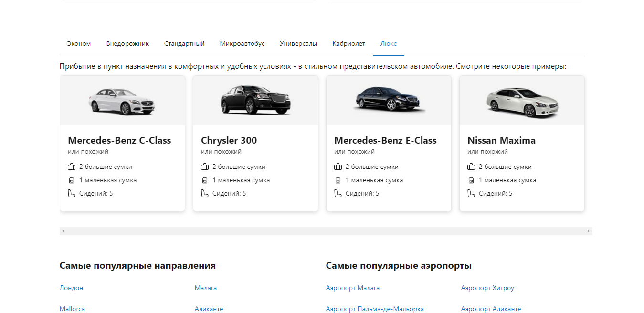
Task: Open the Малага destination link
Action: tap(206, 288)
